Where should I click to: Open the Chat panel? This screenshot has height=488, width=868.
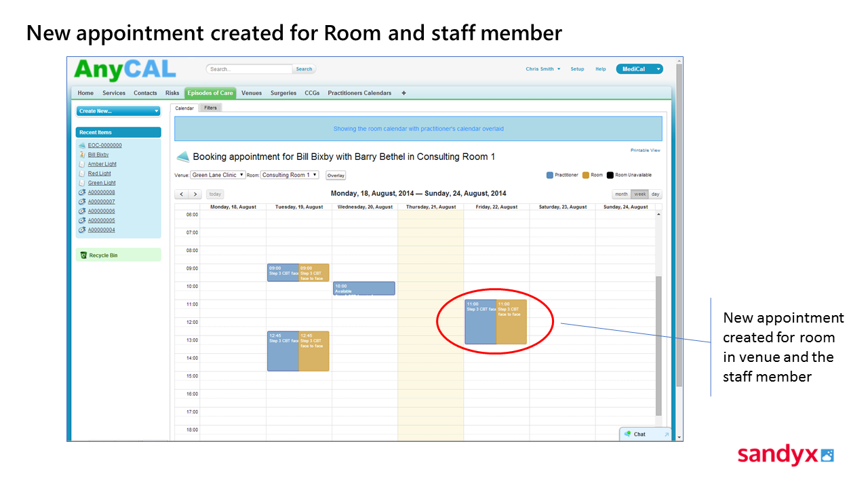point(646,434)
